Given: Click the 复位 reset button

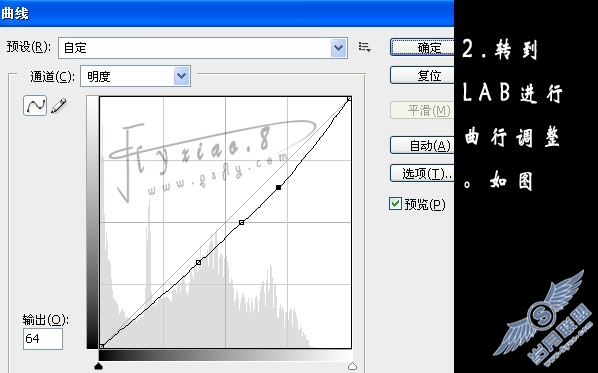Looking at the screenshot, I should click(423, 75).
